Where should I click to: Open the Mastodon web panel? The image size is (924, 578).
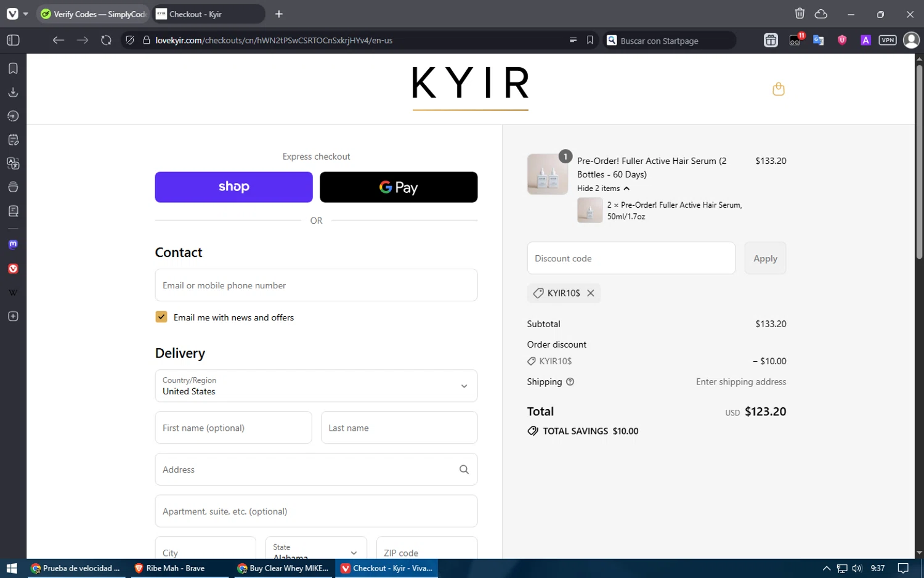click(13, 245)
